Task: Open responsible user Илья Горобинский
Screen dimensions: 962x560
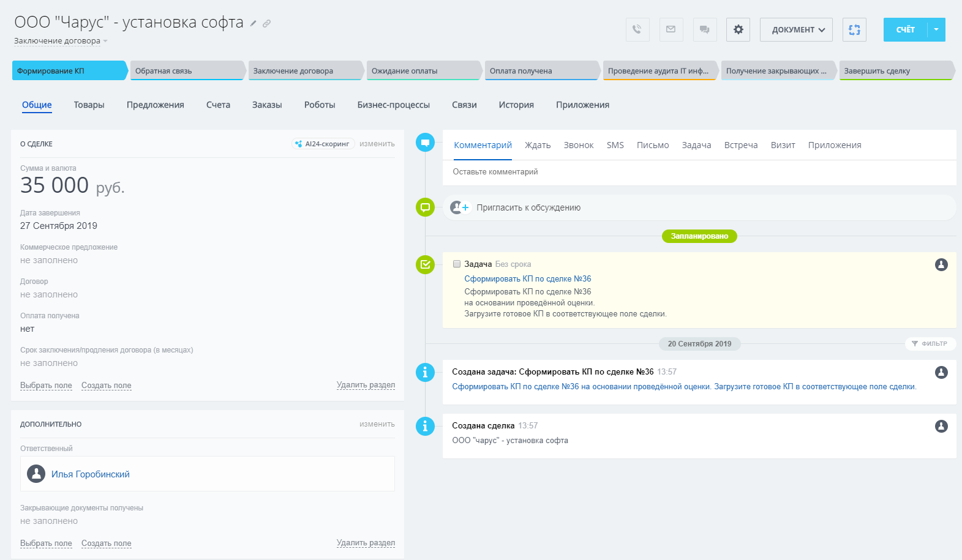Action: (x=90, y=474)
